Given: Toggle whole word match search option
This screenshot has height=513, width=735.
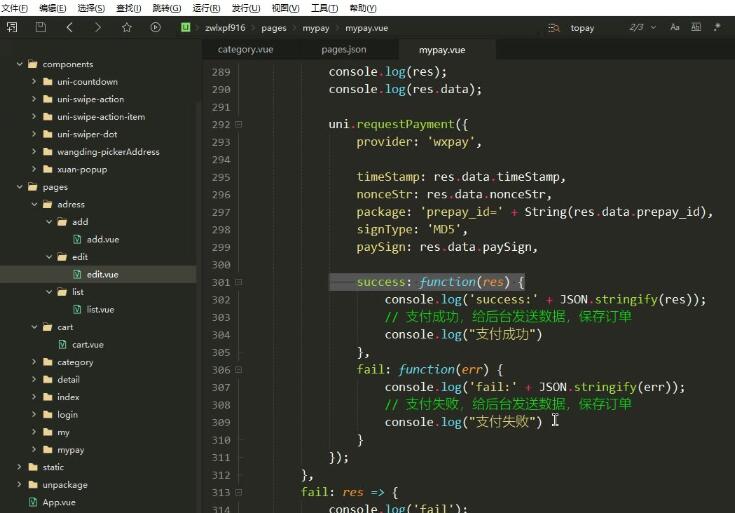Looking at the screenshot, I should (x=696, y=27).
